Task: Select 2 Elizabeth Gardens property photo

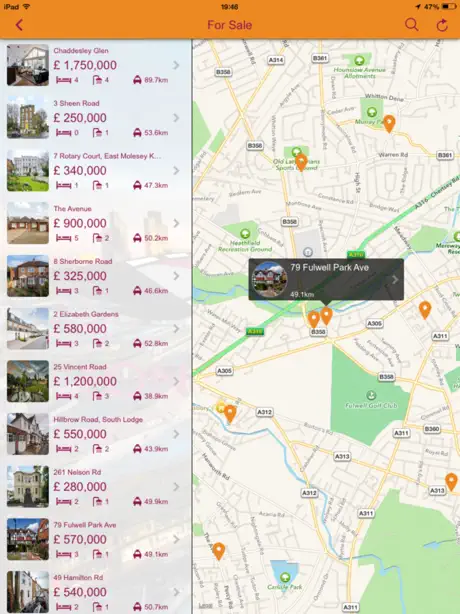Action: (28, 329)
